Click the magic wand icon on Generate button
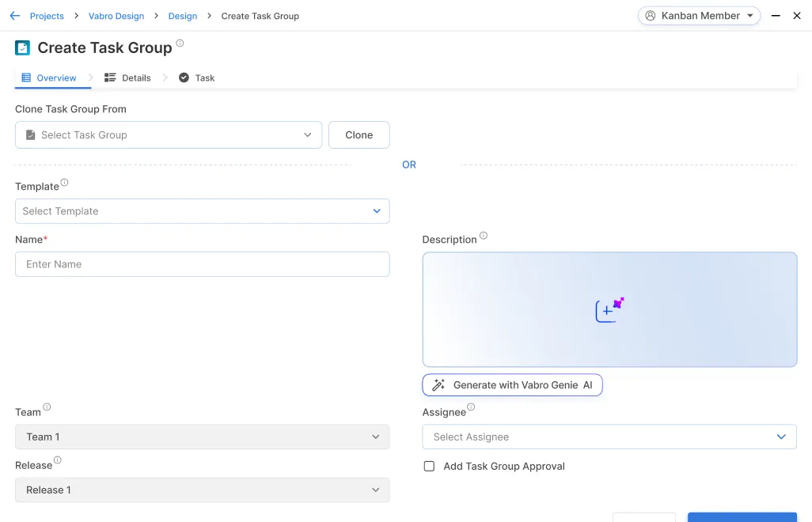This screenshot has height=522, width=812. [438, 384]
